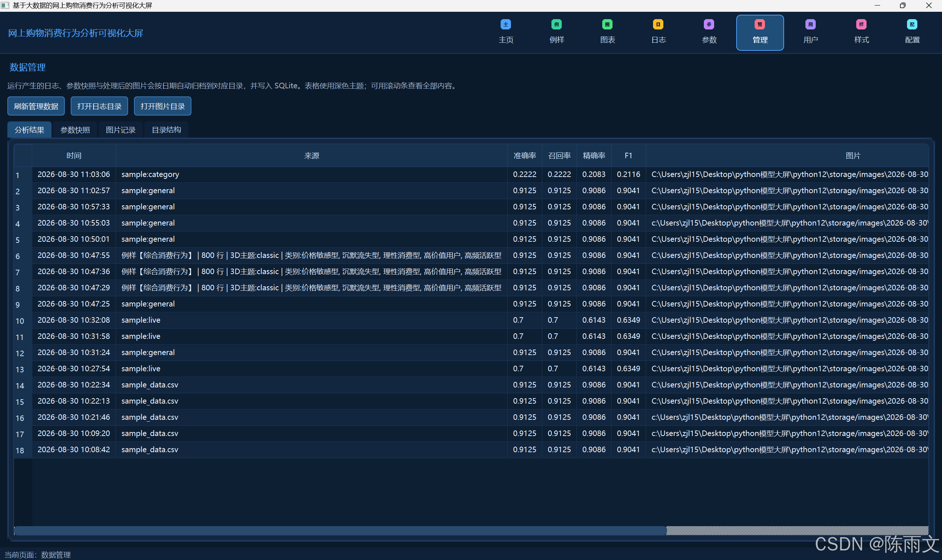Click the 0.2116 F1 cell in row 1

pyautogui.click(x=628, y=174)
